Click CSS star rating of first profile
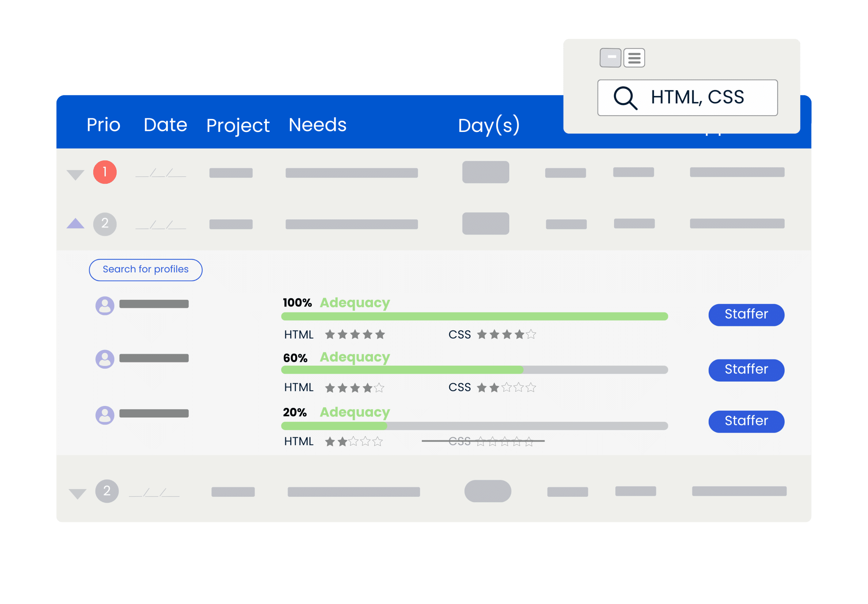Image resolution: width=868 pixels, height=604 pixels. tap(506, 334)
